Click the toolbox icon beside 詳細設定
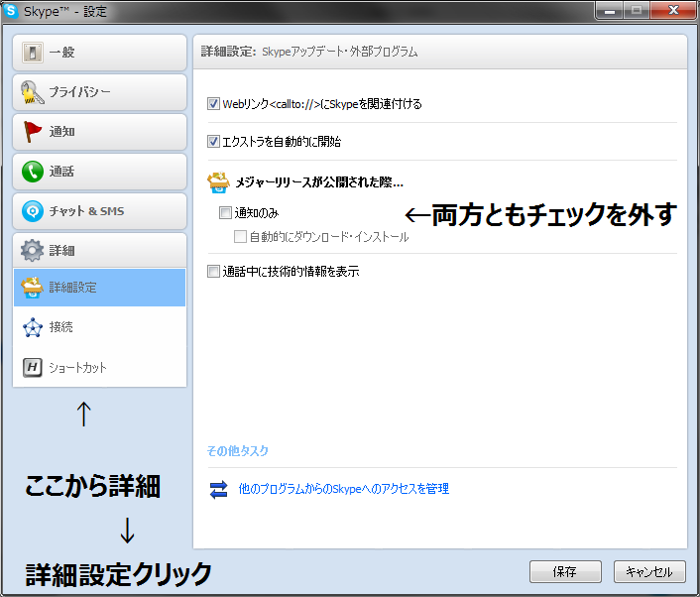The width and height of the screenshot is (700, 597). pos(32,288)
